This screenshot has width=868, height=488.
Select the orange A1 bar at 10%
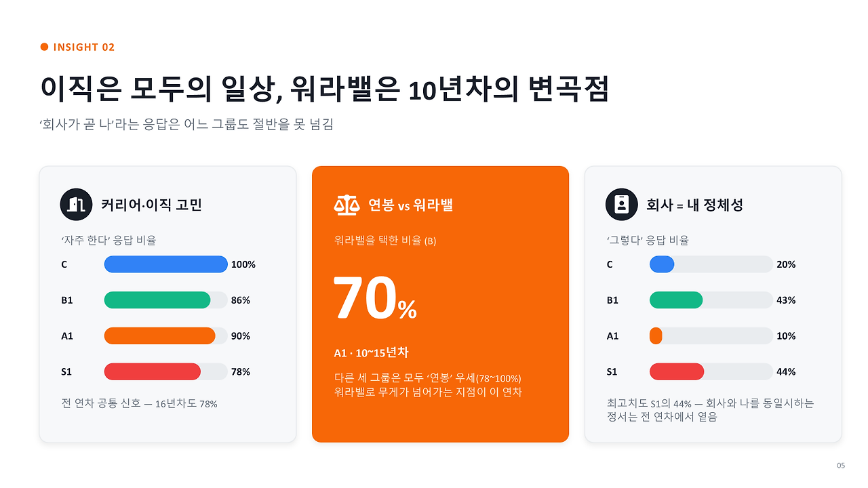(656, 336)
